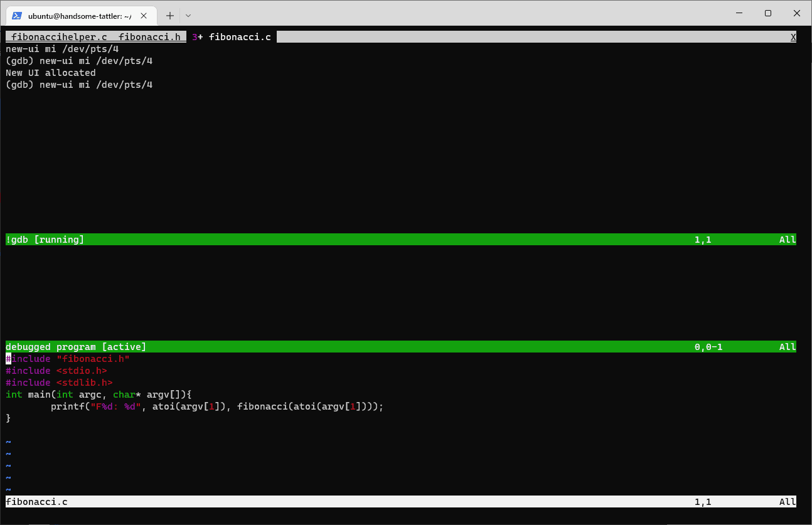Minimize the terminal window
The image size is (812, 525).
tap(739, 13)
